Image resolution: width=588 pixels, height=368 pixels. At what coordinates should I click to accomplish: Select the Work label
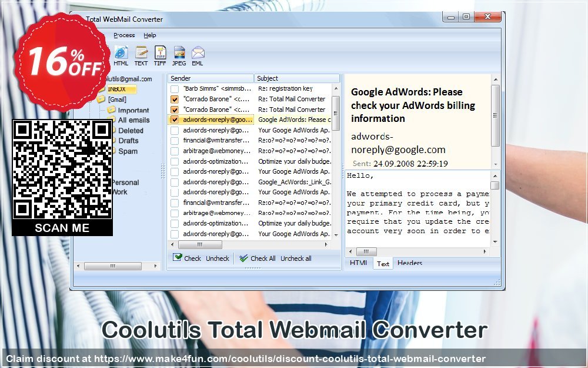tap(120, 192)
